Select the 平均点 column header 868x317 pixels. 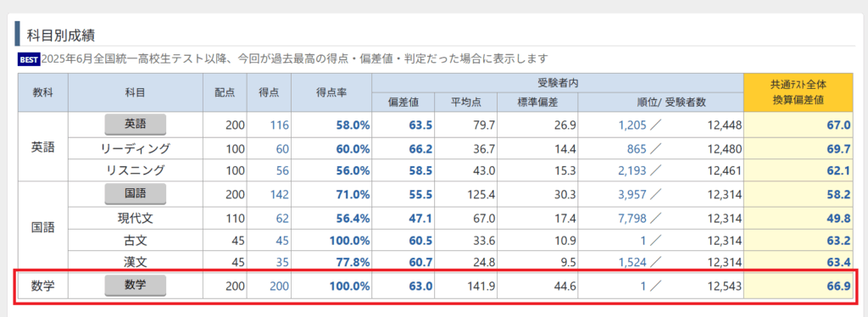465,103
